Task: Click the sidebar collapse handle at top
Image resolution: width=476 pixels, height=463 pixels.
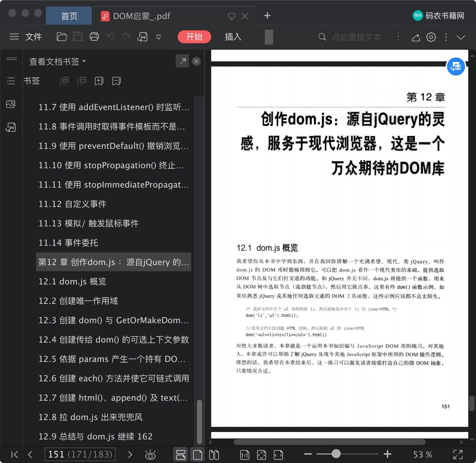Action: [x=12, y=59]
